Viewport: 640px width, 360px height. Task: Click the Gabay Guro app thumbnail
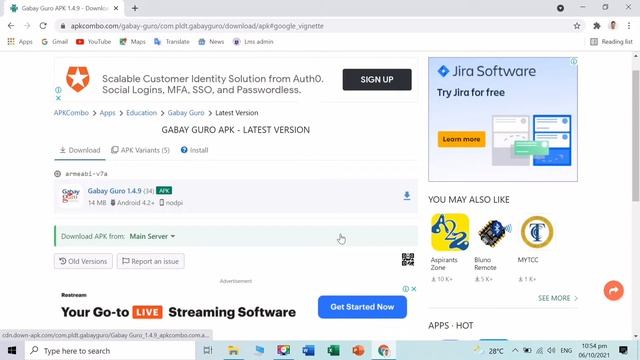point(70,196)
